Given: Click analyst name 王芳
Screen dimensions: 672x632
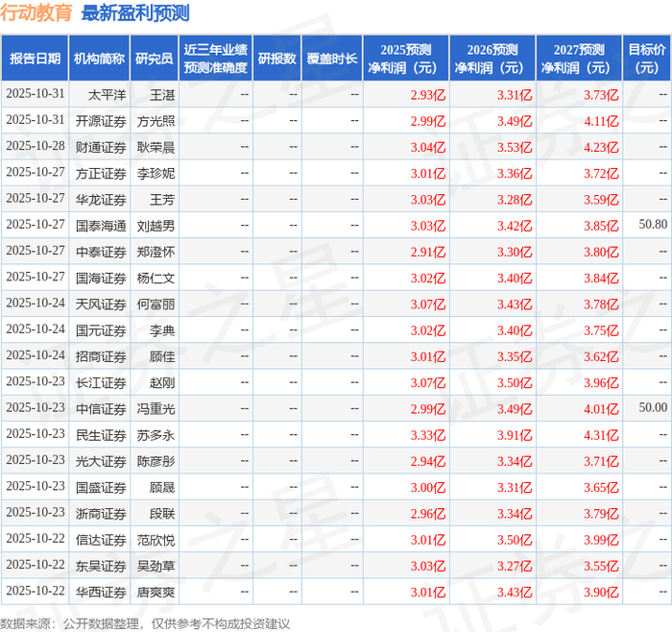Looking at the screenshot, I should (162, 200).
